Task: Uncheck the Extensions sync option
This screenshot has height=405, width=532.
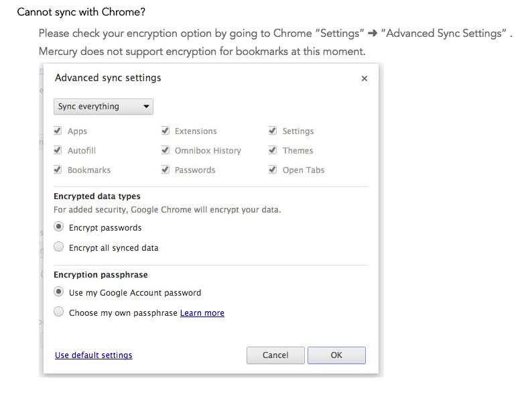Action: pos(165,131)
